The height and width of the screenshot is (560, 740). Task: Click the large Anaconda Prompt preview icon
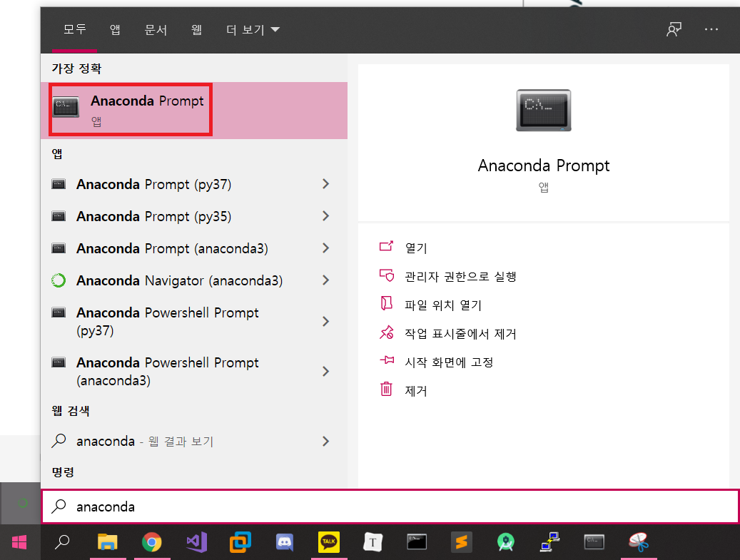pyautogui.click(x=544, y=111)
